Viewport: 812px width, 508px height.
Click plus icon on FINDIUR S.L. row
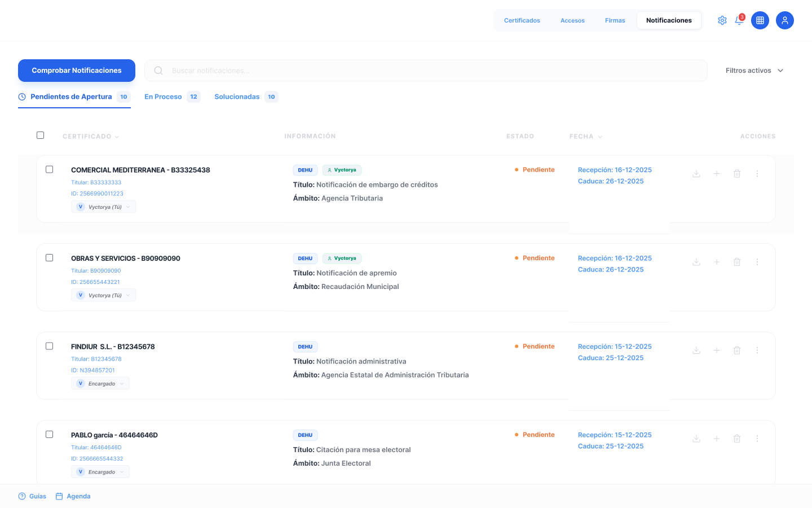716,351
